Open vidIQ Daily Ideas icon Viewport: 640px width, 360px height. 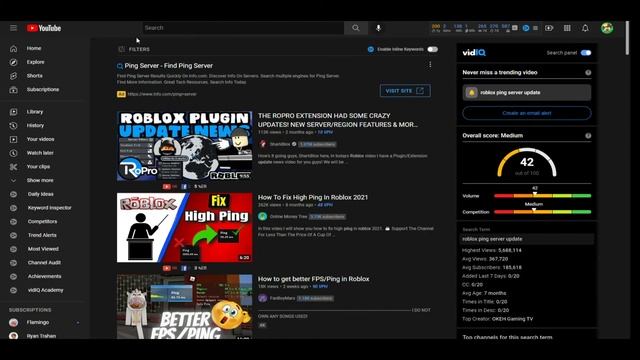[x=13, y=194]
